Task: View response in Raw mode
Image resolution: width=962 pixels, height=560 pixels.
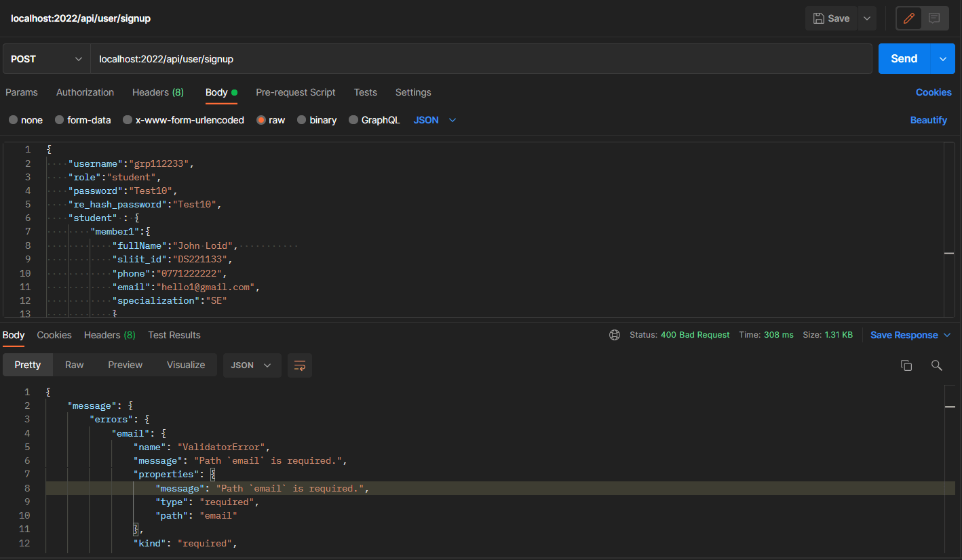Action: coord(74,365)
